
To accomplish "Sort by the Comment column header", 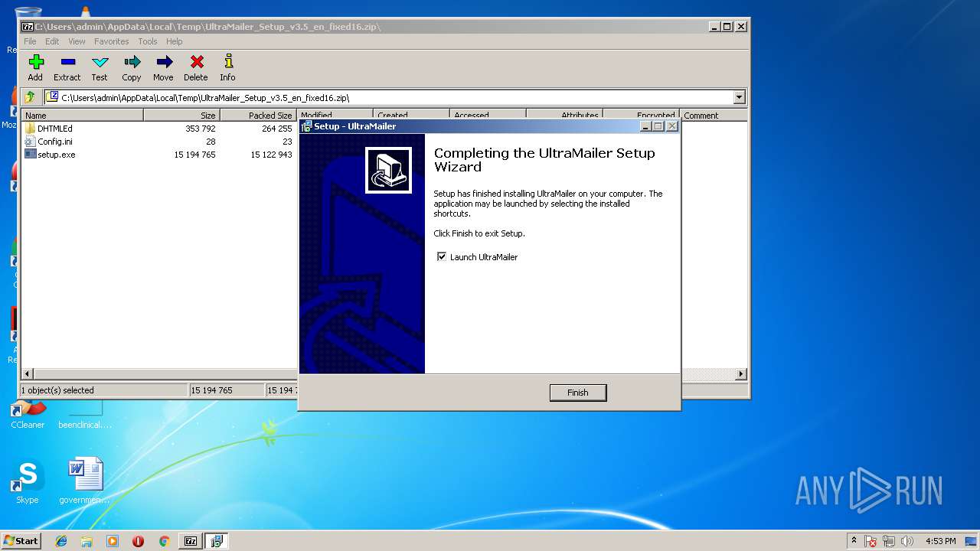I will pyautogui.click(x=714, y=116).
